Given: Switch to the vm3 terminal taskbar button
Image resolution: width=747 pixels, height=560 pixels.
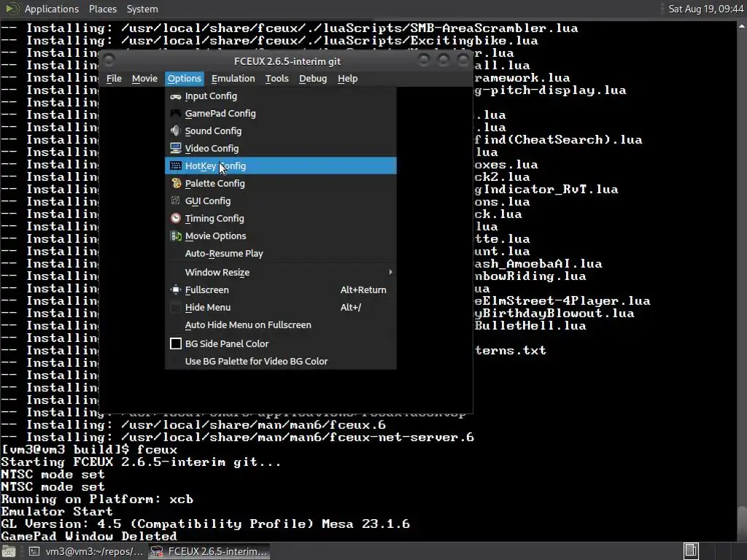Looking at the screenshot, I should pyautogui.click(x=86, y=551).
